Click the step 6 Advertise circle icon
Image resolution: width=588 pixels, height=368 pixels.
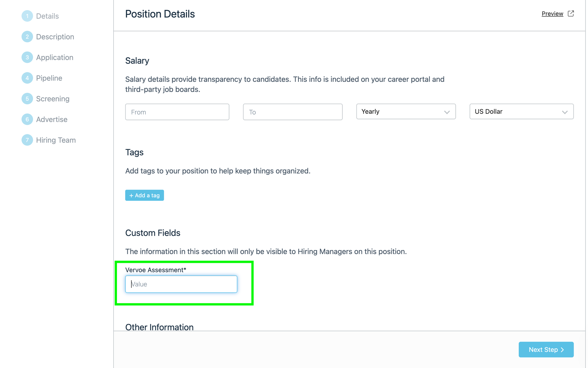(27, 119)
